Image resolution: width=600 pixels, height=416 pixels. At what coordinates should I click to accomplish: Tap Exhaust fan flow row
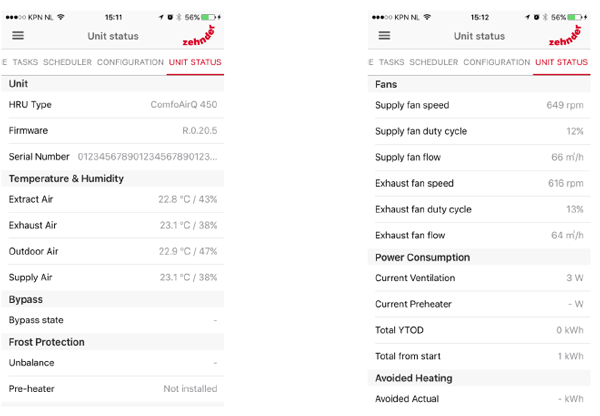[479, 235]
